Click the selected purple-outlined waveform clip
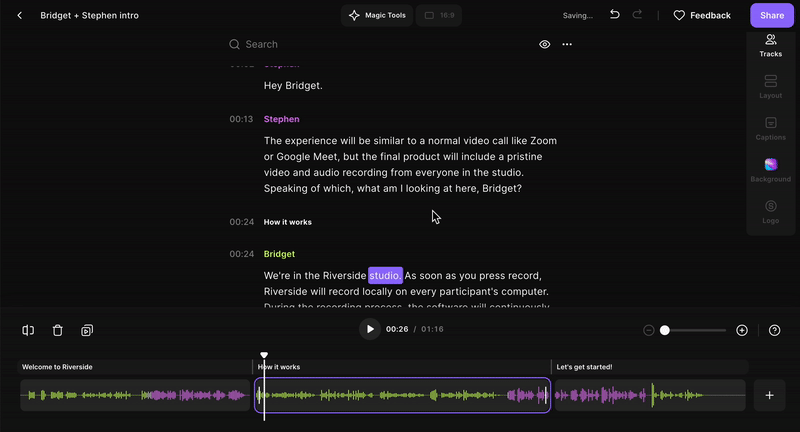The height and width of the screenshot is (432, 800). 403,395
